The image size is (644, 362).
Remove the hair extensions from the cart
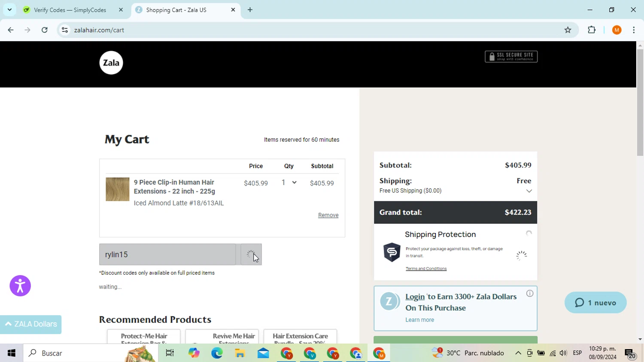[328, 215]
